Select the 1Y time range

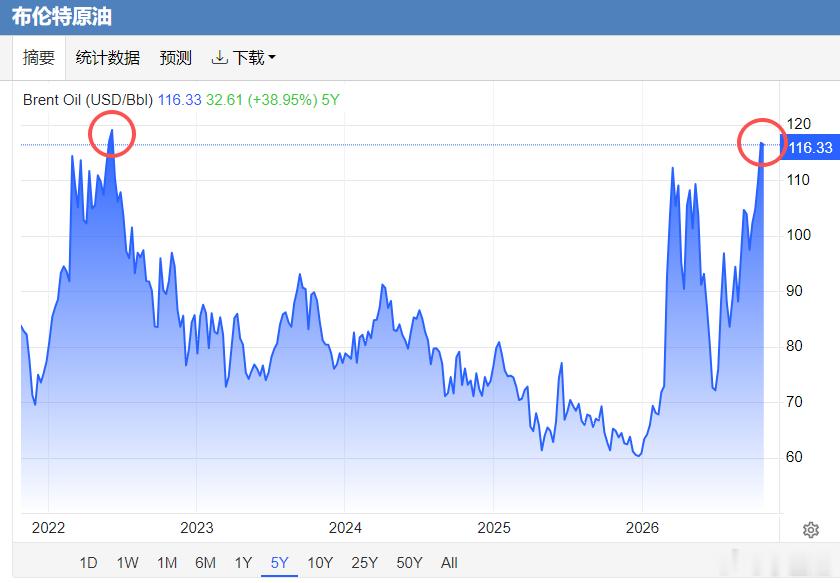tap(243, 563)
